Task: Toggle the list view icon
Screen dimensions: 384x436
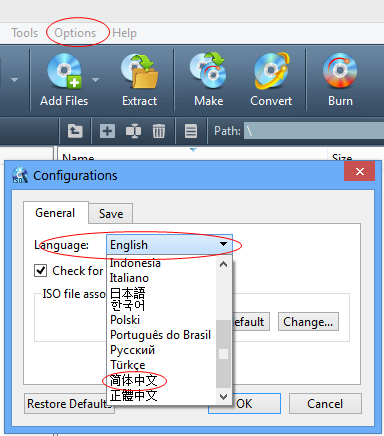Action: click(191, 131)
